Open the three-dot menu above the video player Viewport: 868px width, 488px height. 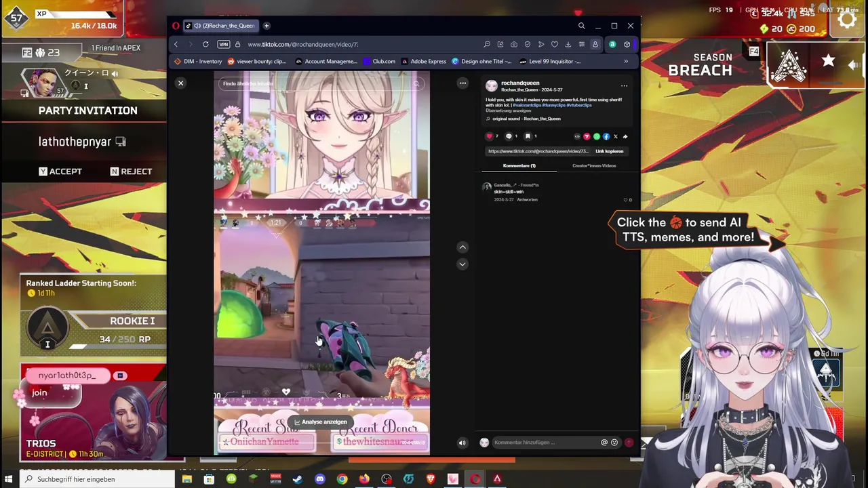pyautogui.click(x=462, y=83)
